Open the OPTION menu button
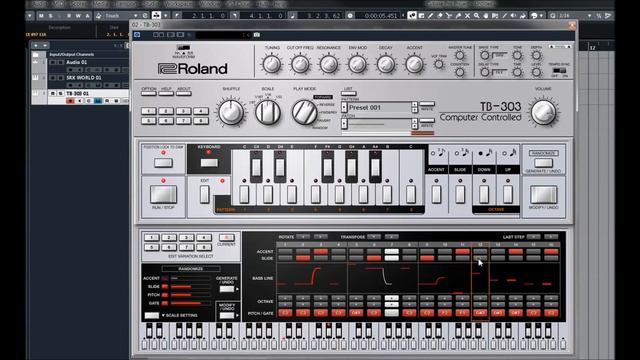 (149, 93)
